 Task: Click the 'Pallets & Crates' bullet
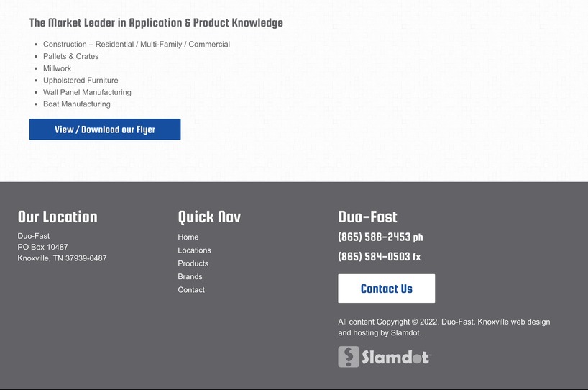pyautogui.click(x=71, y=56)
